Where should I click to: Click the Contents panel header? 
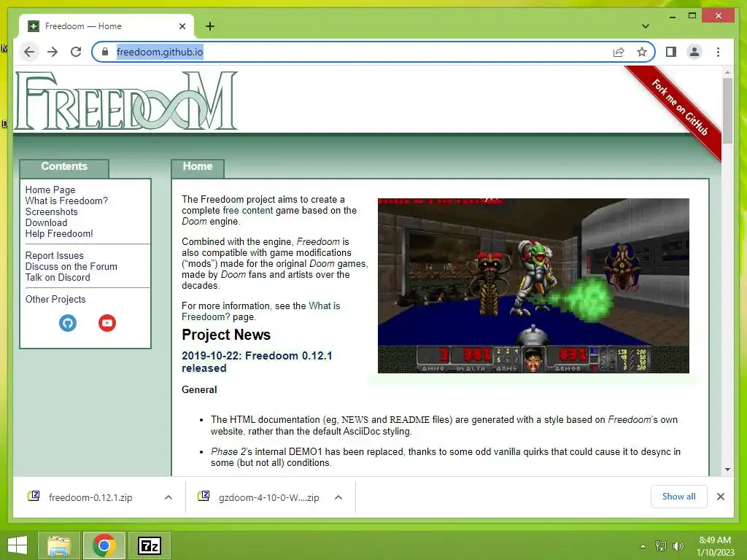(64, 167)
